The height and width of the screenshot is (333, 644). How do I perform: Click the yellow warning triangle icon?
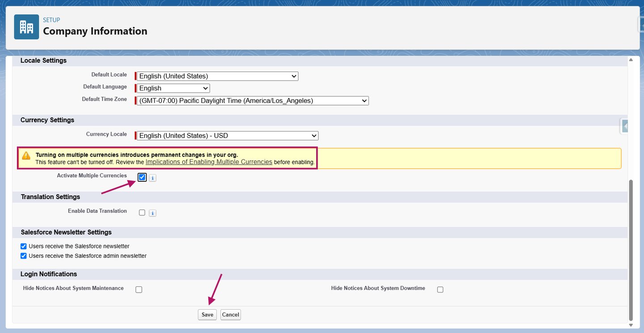26,155
